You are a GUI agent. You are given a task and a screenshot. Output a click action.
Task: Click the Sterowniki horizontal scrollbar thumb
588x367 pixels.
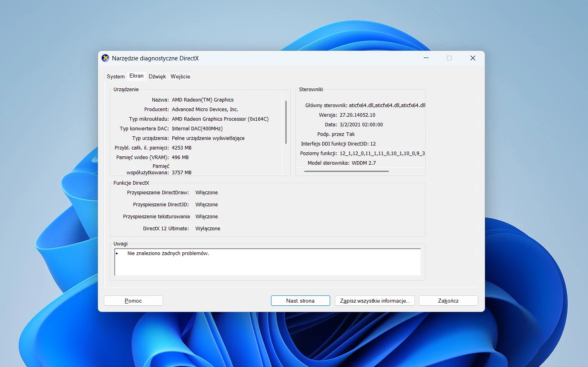click(x=347, y=171)
